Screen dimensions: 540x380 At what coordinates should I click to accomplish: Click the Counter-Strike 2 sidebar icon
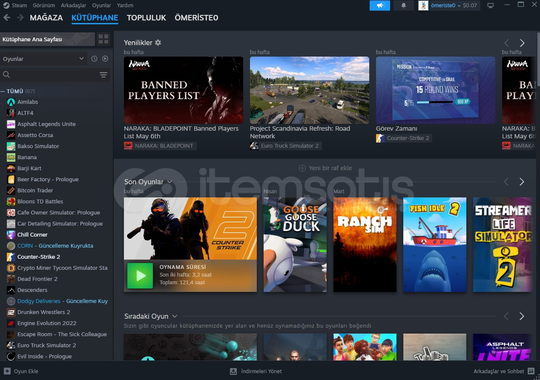pyautogui.click(x=11, y=257)
